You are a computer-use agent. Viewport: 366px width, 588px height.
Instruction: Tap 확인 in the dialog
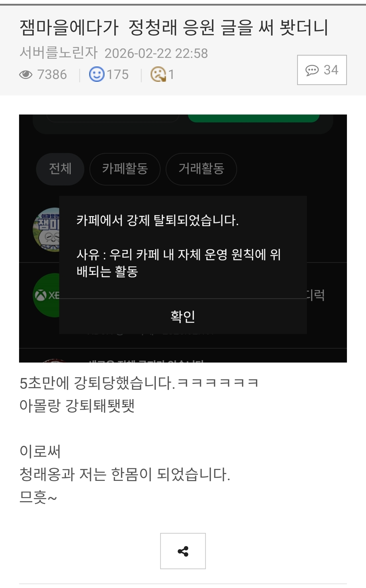[183, 316]
